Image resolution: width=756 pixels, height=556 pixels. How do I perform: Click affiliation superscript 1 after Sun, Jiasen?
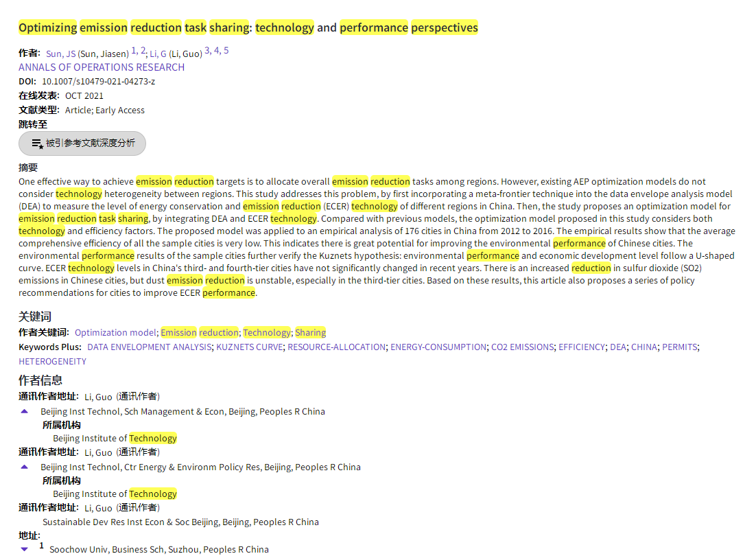(134, 51)
